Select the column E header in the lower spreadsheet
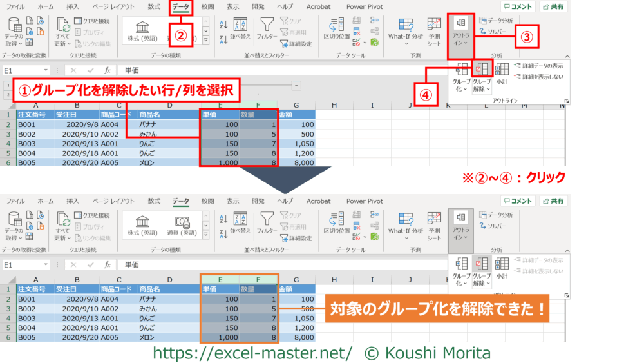The height and width of the screenshot is (363, 644). click(220, 280)
